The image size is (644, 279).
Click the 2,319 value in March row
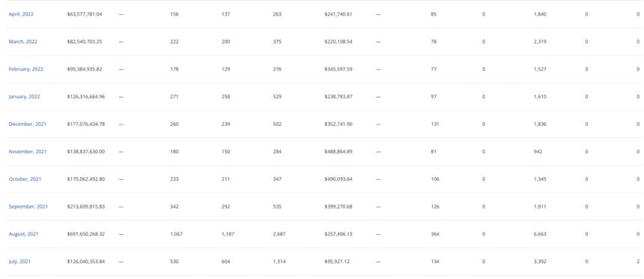tap(540, 41)
